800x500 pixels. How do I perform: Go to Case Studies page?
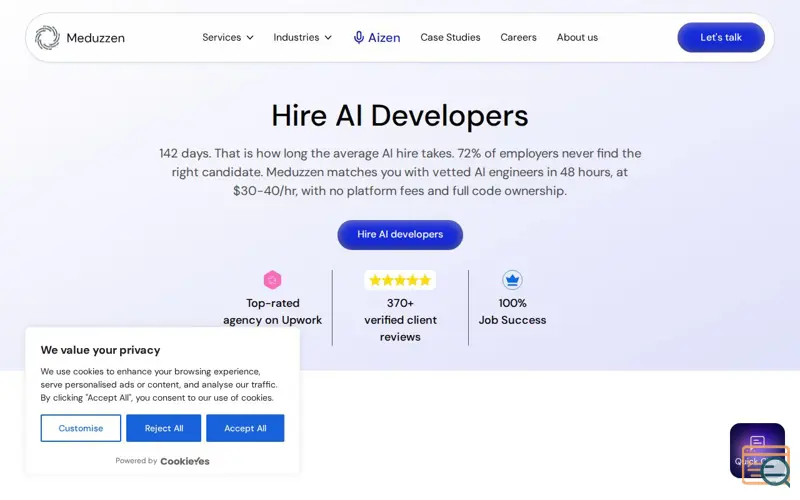click(x=450, y=37)
